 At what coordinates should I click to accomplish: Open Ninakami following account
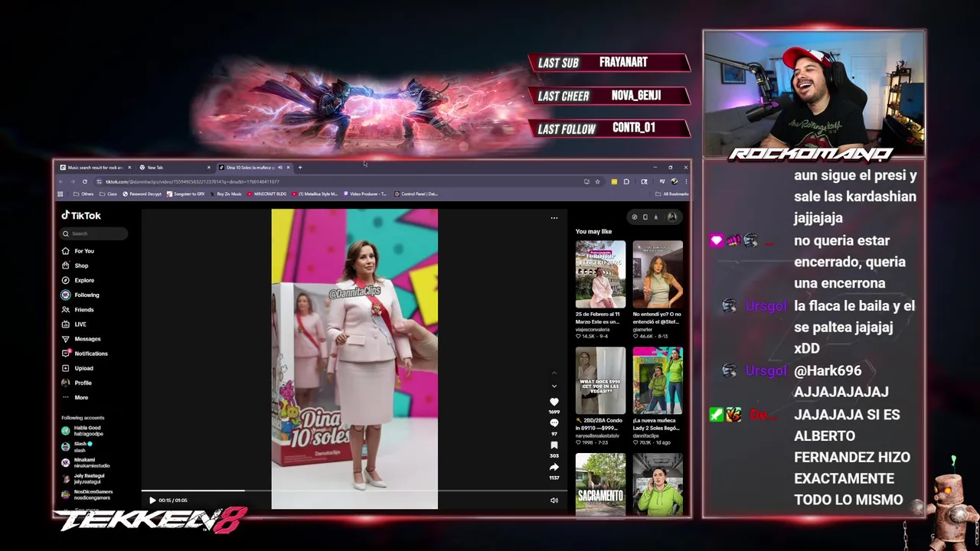tap(86, 463)
